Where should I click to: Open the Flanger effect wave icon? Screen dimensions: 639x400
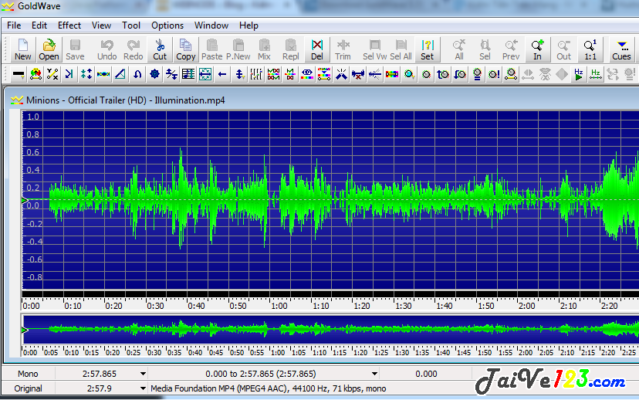[103, 74]
